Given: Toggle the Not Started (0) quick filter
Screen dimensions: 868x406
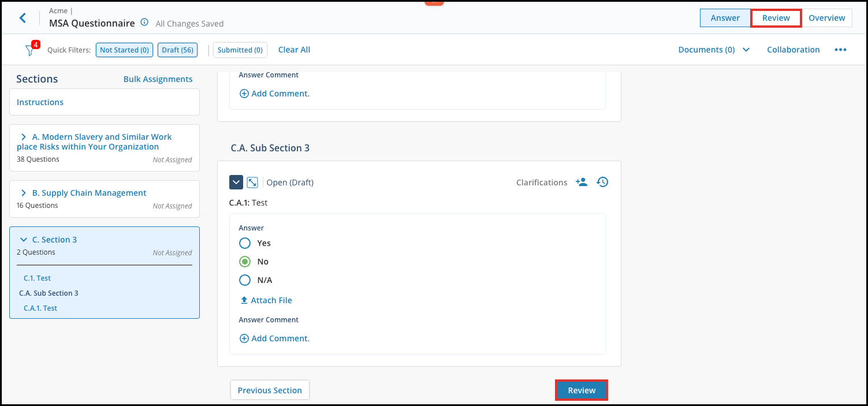Looking at the screenshot, I should (x=124, y=50).
